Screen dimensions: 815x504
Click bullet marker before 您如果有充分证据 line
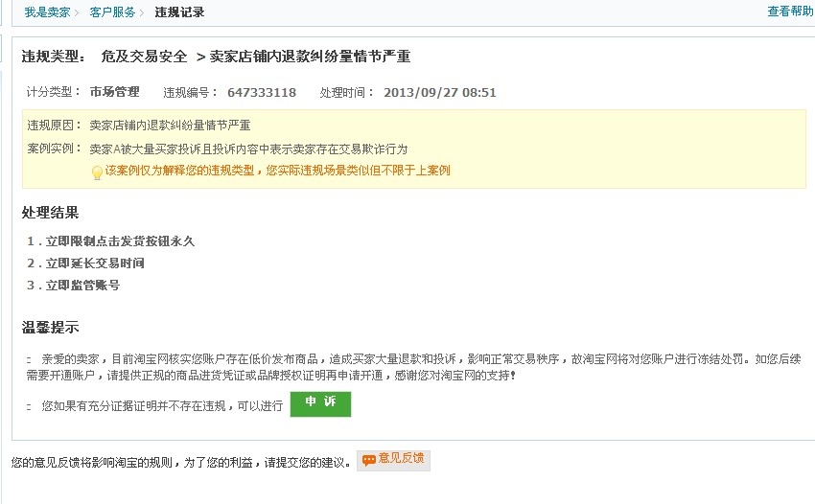30,406
